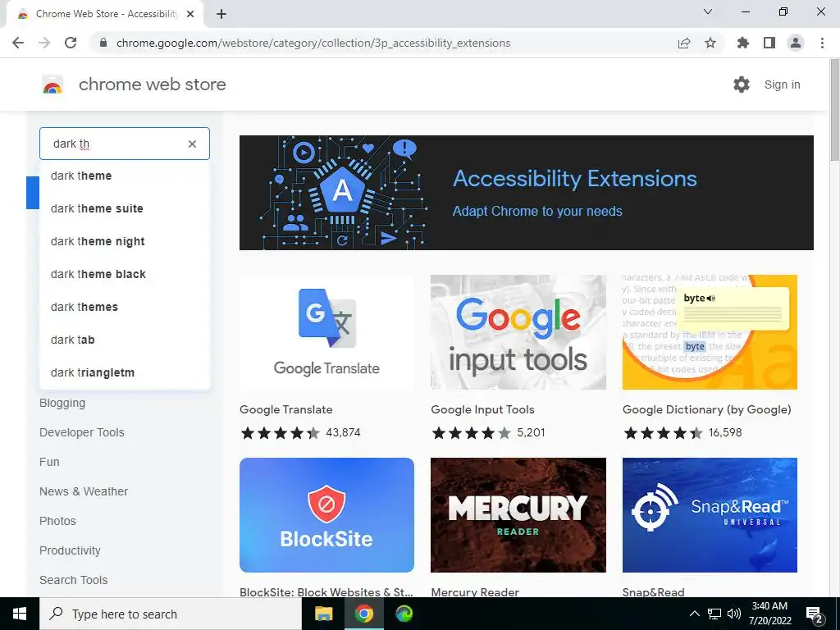The width and height of the screenshot is (840, 630).
Task: Browse the Fun category
Action: click(x=49, y=462)
